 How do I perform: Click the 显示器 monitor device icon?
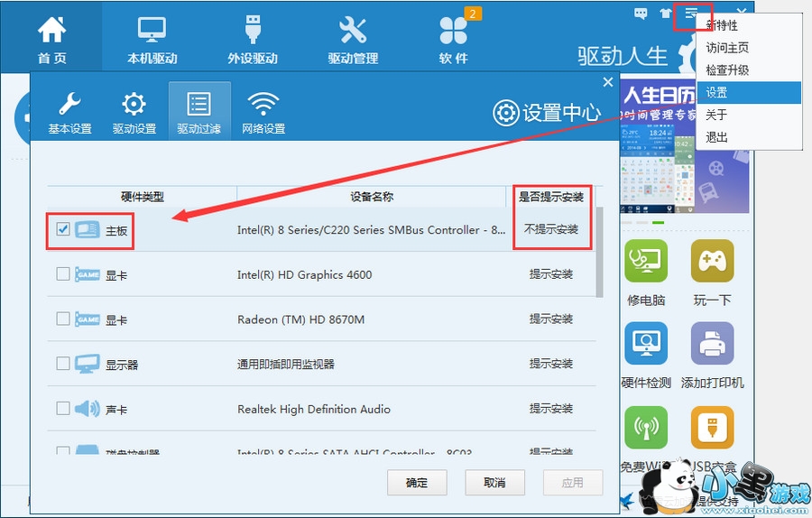pyautogui.click(x=88, y=364)
